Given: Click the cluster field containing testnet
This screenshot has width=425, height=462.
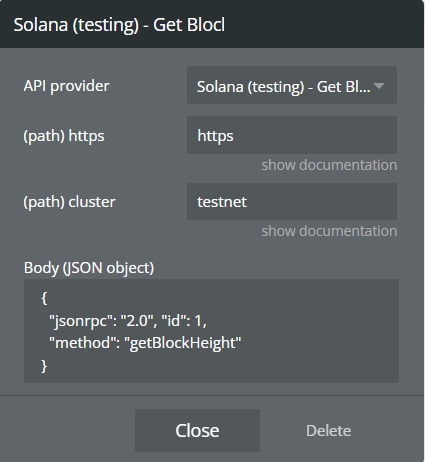Looking at the screenshot, I should click(x=292, y=201).
